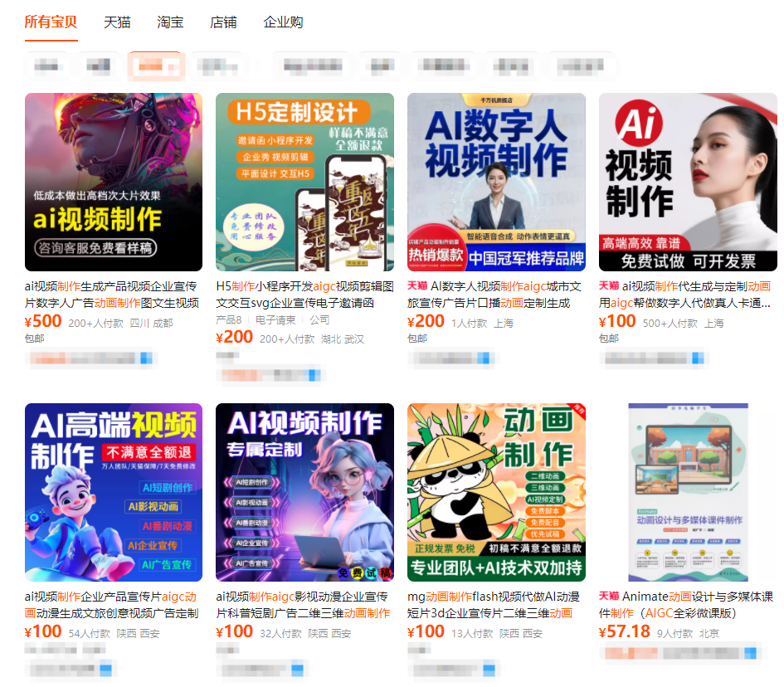The width and height of the screenshot is (784, 687).
Task: Open the 企业购 tab
Action: click(285, 22)
